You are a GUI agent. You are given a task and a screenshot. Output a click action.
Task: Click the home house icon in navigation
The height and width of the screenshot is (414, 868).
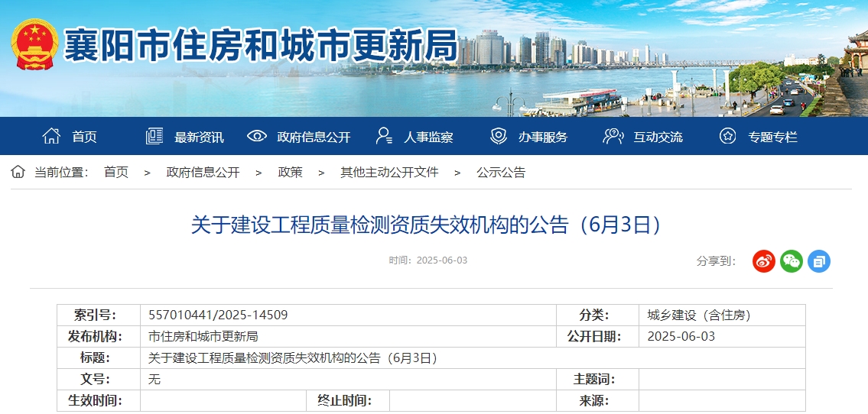51,137
